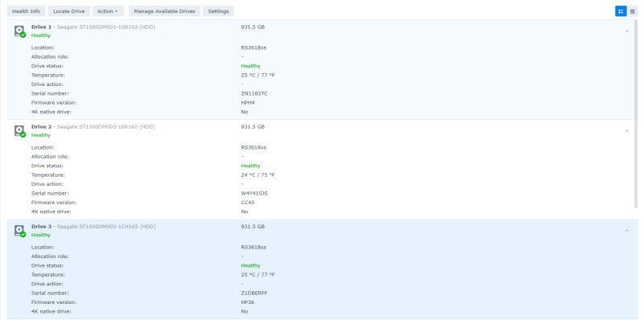Collapse the Drive 3 details
This screenshot has height=320, width=644.
627,230
